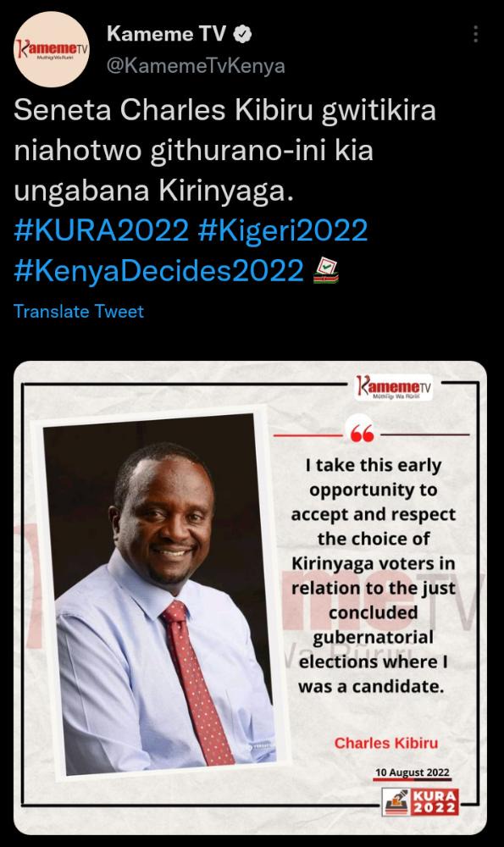Image resolution: width=504 pixels, height=847 pixels.
Task: Click the 10 August 2022 date
Action: [413, 772]
